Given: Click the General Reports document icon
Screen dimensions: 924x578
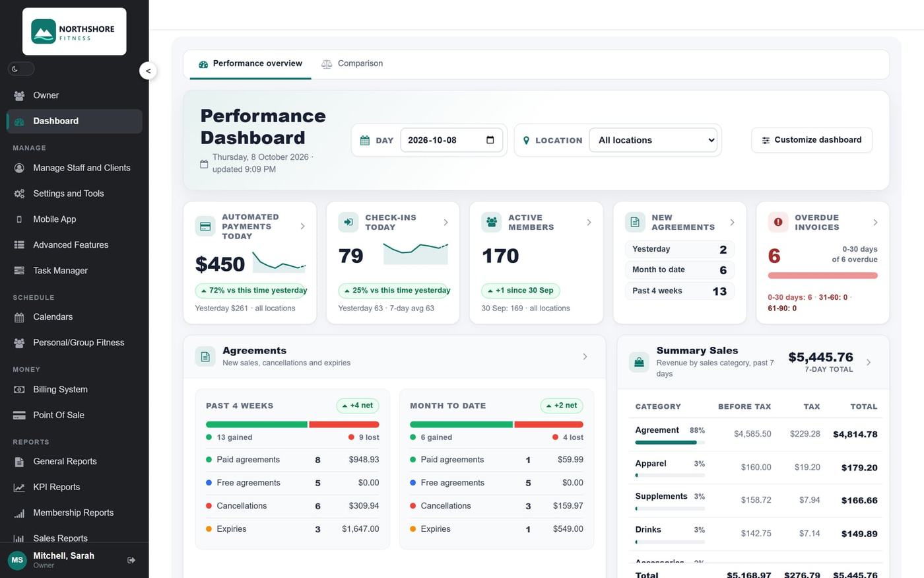Looking at the screenshot, I should point(19,462).
